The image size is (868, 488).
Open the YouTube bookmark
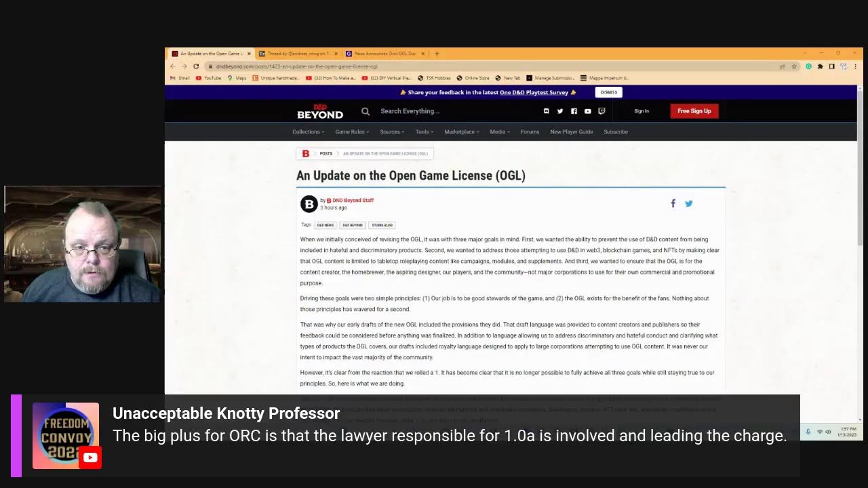tap(209, 78)
